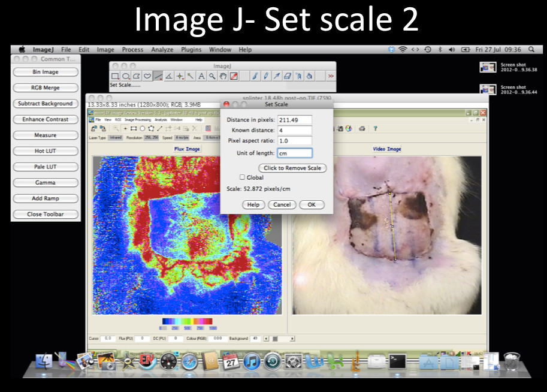Viewport: 547px width, 392px height.
Task: Select the Paintbrush tool
Action: pyautogui.click(x=255, y=76)
